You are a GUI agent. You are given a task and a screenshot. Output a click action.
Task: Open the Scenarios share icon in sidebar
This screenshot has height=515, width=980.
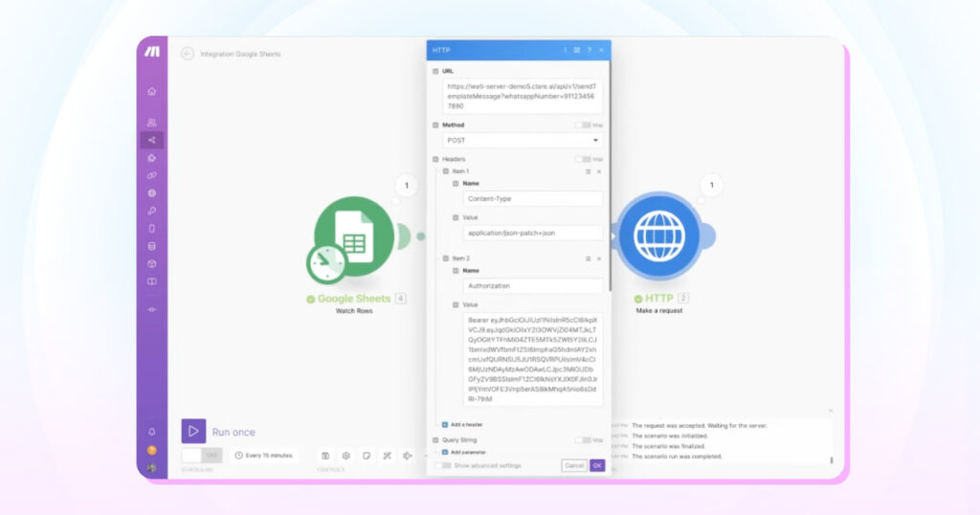[x=152, y=140]
